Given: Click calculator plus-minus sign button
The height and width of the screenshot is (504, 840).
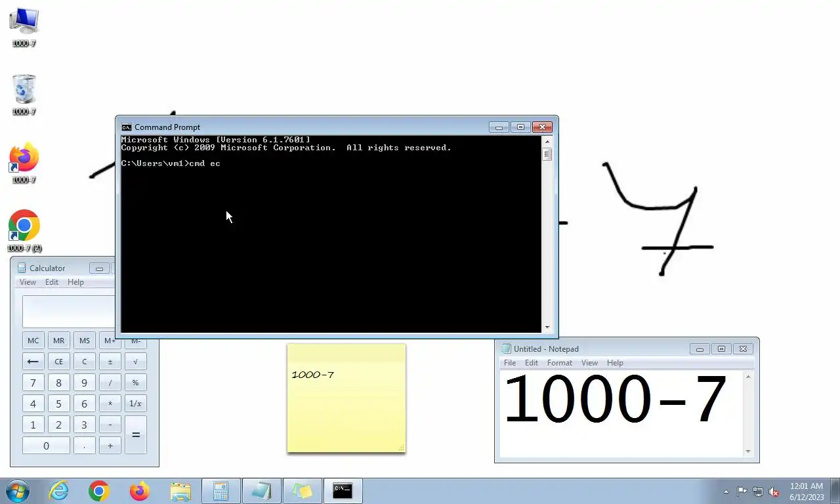Looking at the screenshot, I should 110,361.
